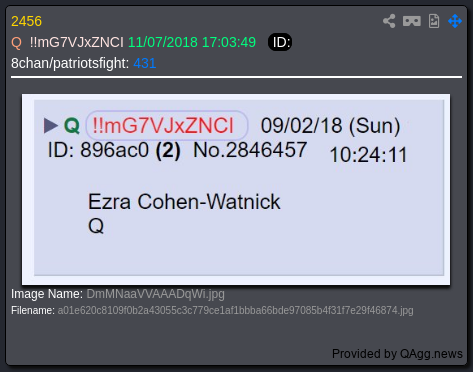
Task: Click the Ezra Cohen-Watnick text
Action: point(184,202)
